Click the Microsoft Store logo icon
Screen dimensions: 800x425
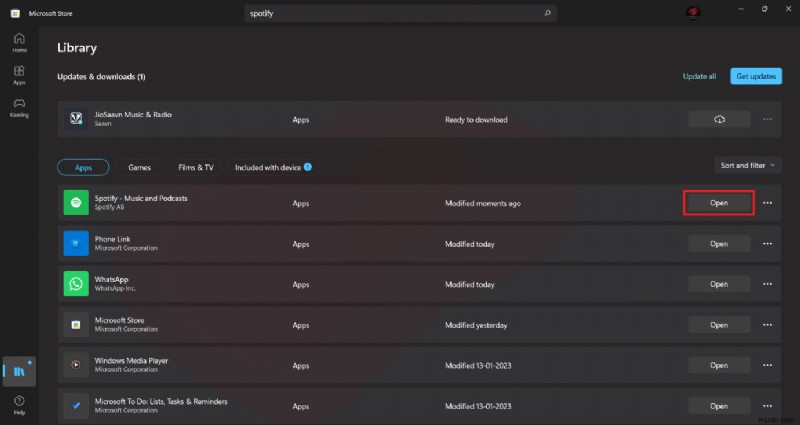15,13
